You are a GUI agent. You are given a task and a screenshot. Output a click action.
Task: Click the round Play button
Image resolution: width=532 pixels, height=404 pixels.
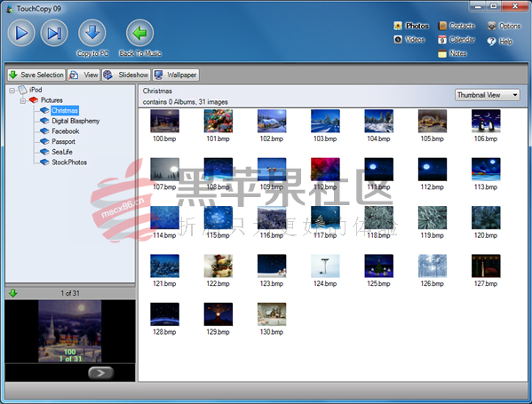(x=21, y=33)
